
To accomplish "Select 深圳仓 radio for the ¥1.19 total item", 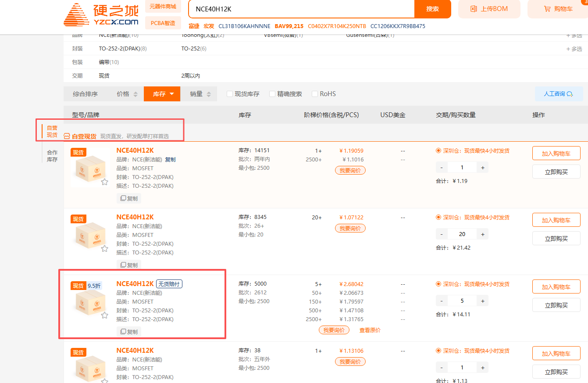I will pyautogui.click(x=438, y=150).
